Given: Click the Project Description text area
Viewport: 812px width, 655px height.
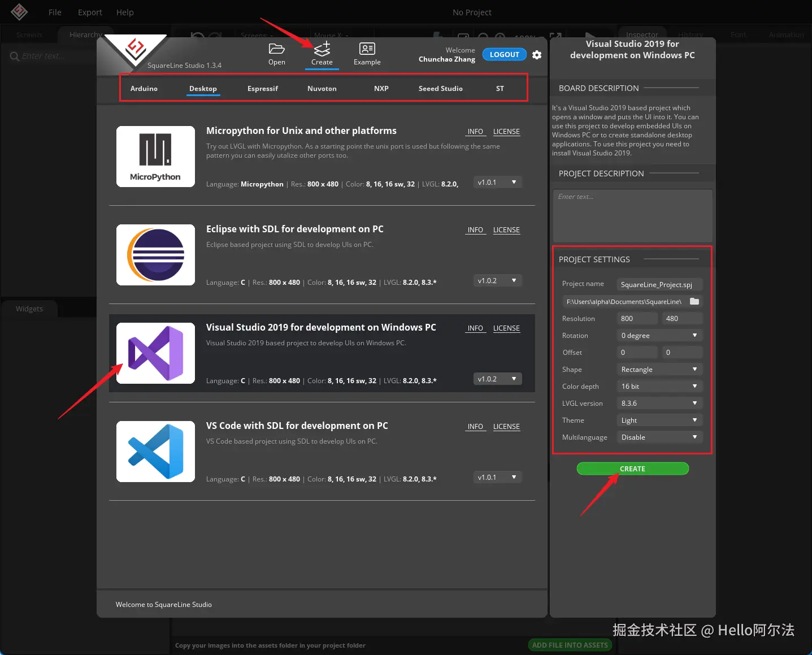Looking at the screenshot, I should (632, 216).
